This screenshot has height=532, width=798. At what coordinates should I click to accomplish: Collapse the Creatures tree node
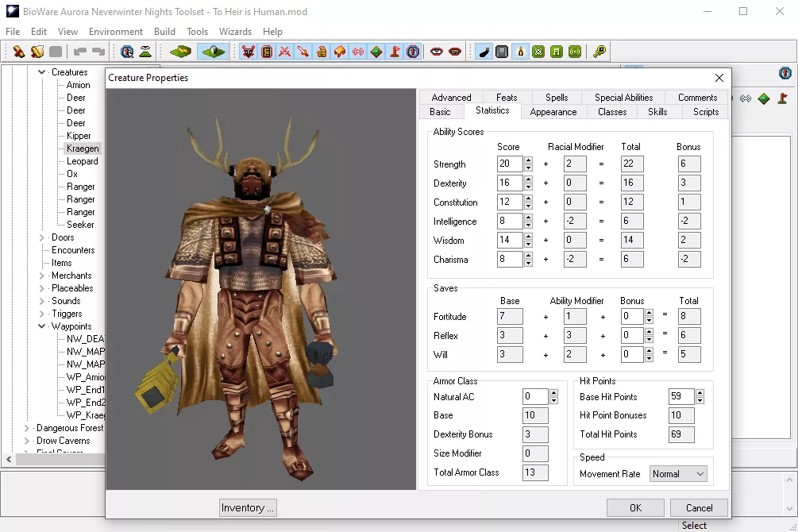42,72
